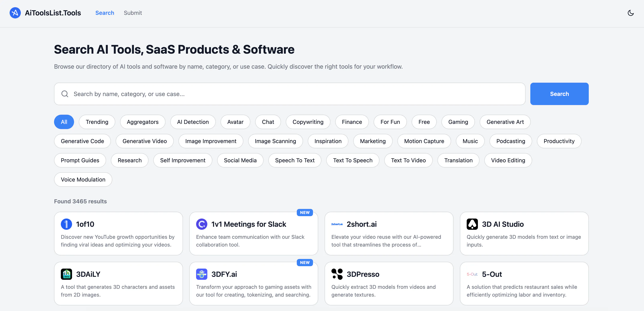
Task: Open the 3DFY.ai title link
Action: [224, 274]
